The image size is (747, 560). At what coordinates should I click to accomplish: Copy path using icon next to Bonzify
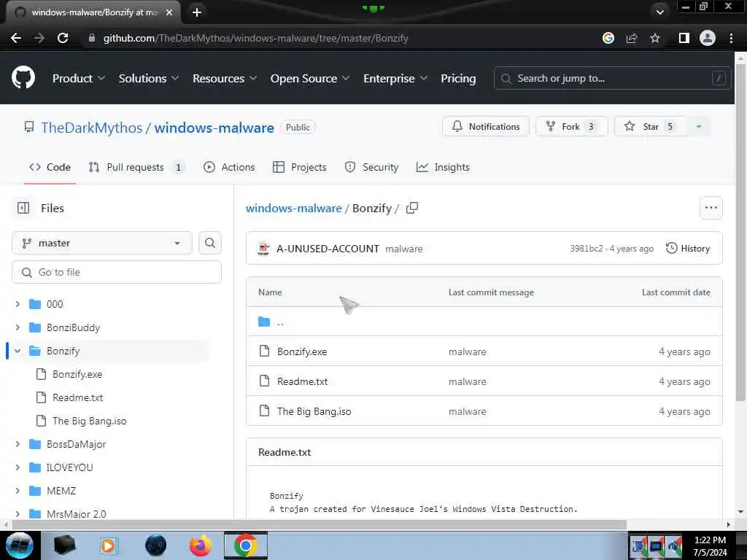coord(412,208)
